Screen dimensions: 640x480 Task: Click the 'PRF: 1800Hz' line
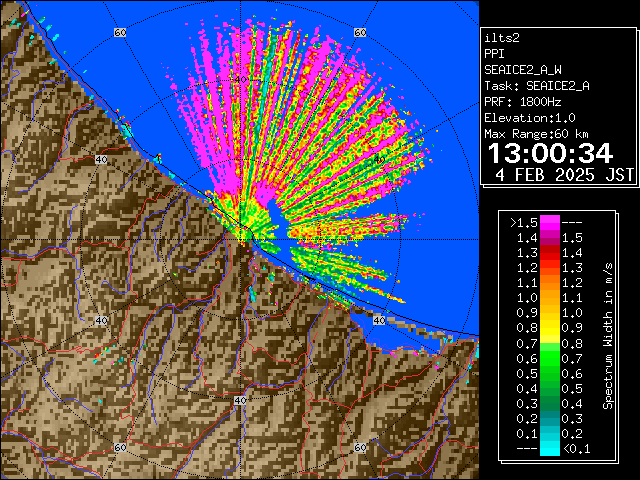[523, 102]
